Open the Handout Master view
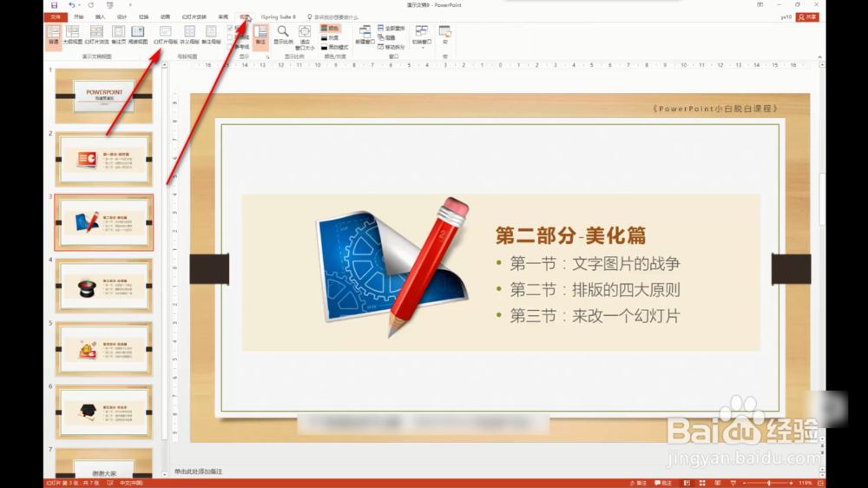 click(x=189, y=35)
